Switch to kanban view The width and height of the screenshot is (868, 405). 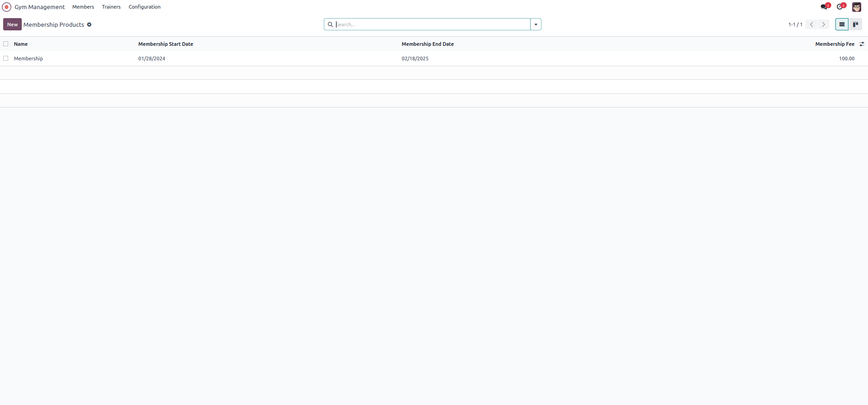point(855,24)
